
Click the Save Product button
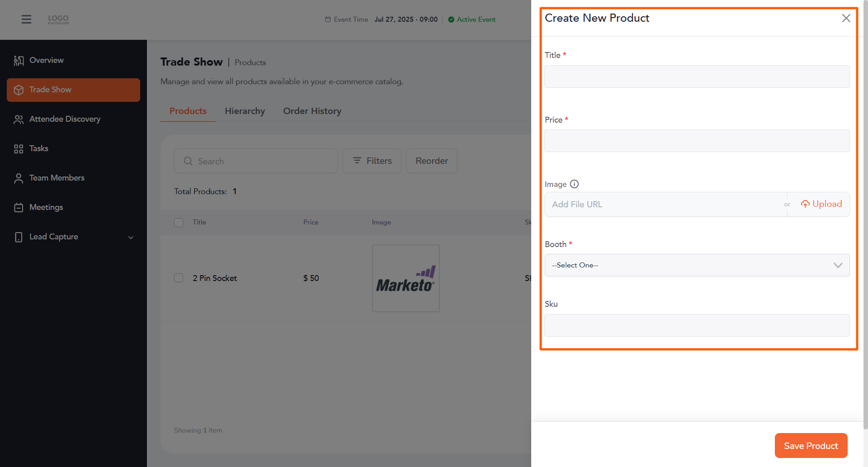[811, 446]
